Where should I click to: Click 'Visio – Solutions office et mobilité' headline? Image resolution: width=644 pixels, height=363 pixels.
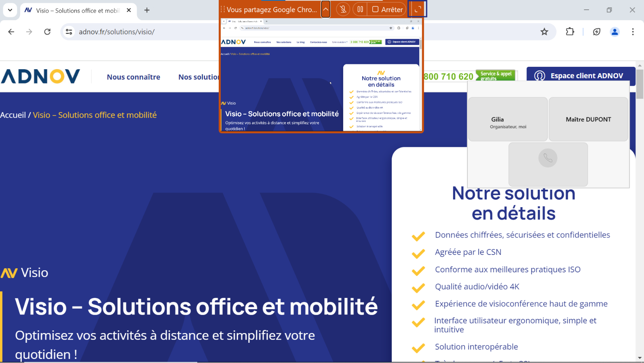[x=196, y=306]
